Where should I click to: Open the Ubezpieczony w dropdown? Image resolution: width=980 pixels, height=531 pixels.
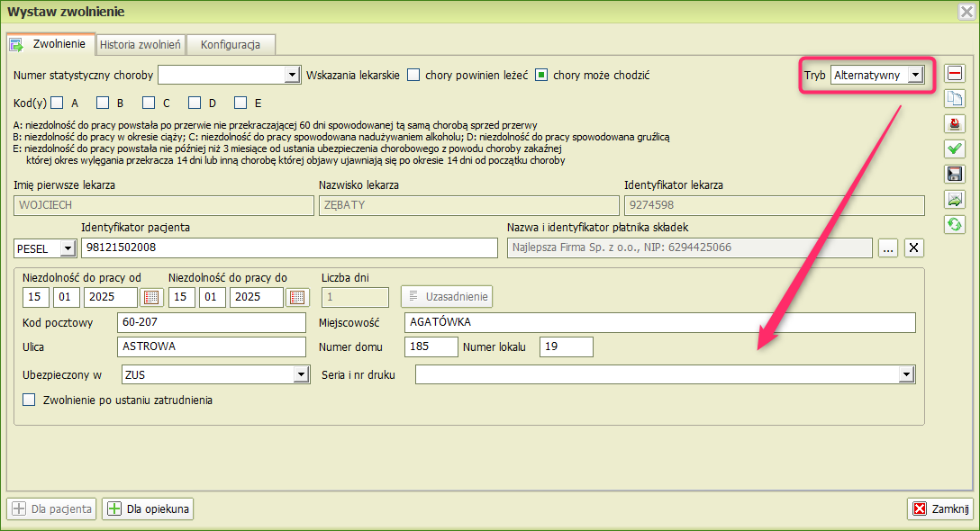coord(300,374)
